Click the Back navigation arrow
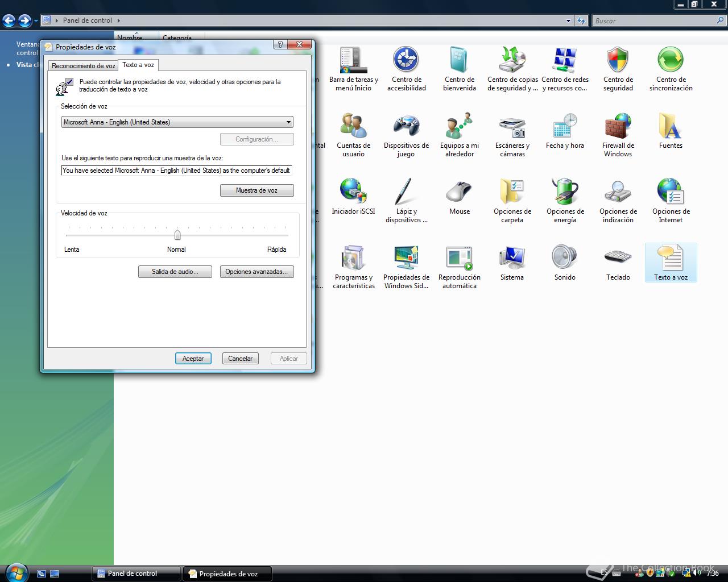 (x=9, y=21)
